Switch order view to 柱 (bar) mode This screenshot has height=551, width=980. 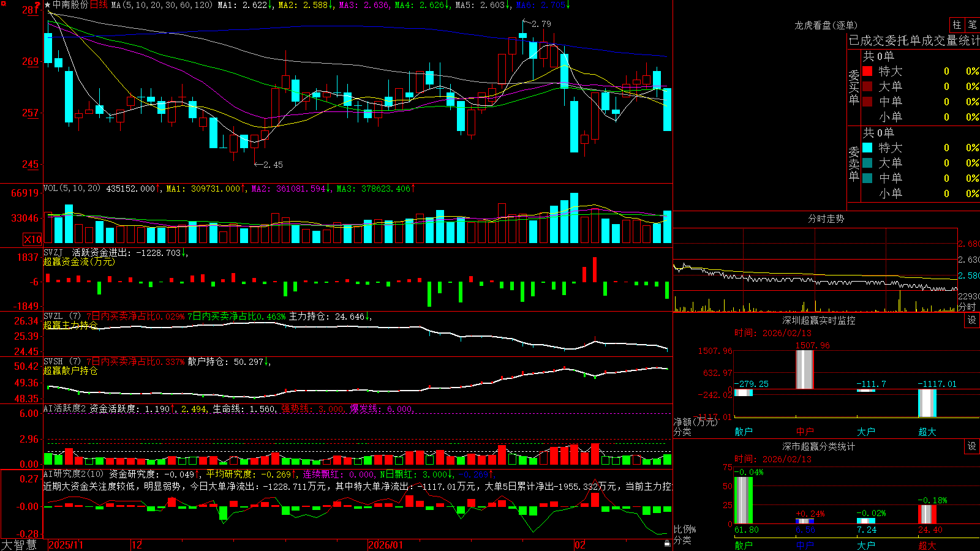pyautogui.click(x=957, y=24)
